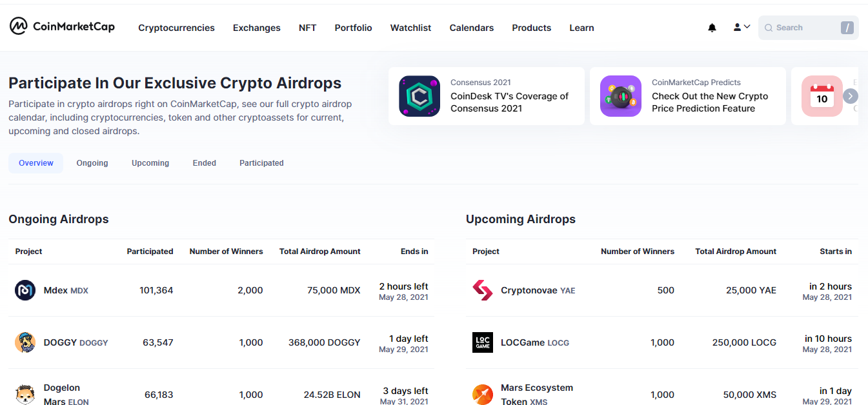868x405 pixels.
Task: Click the CoinMarketCap logo
Action: coord(62,26)
